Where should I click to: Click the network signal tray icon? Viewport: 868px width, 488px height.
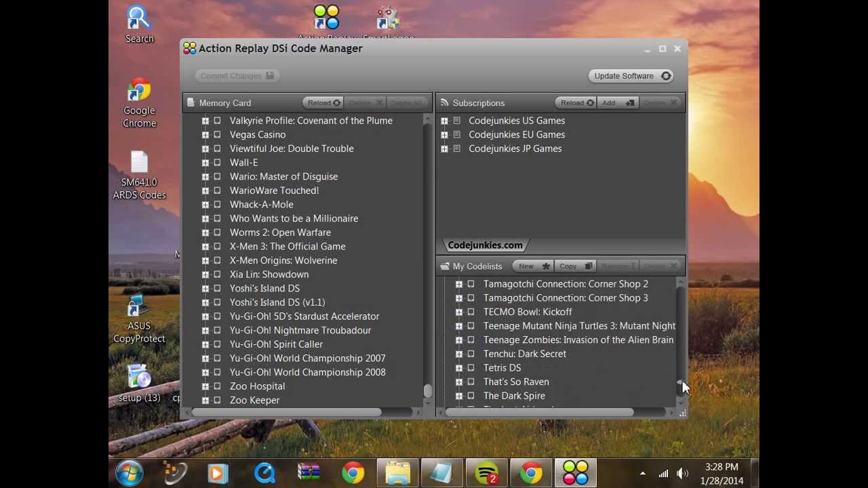pos(663,474)
